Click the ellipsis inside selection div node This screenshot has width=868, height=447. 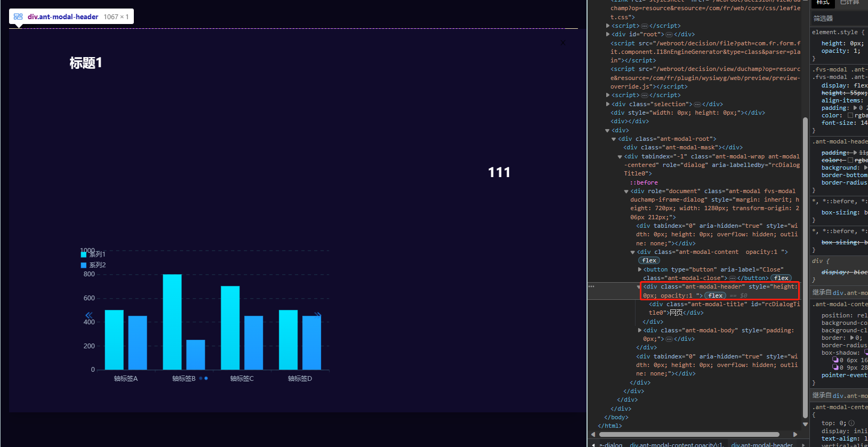(697, 105)
